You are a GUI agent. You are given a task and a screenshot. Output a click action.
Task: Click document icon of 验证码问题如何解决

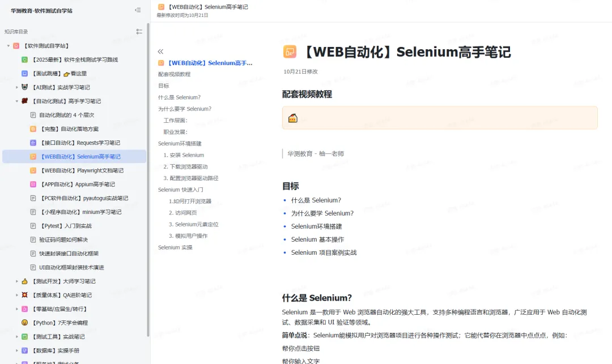33,239
